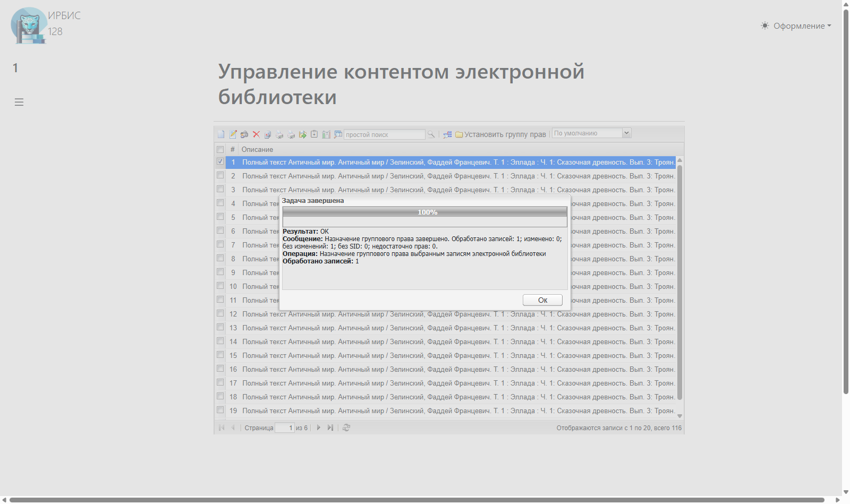850x504 pixels.
Task: Click the edit record pencil icon
Action: pyautogui.click(x=233, y=134)
